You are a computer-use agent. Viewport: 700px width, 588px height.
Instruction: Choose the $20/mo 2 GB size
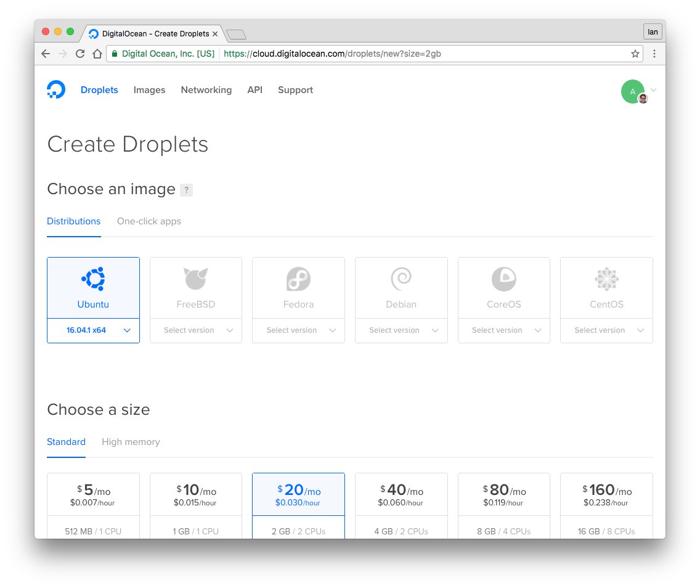point(298,505)
